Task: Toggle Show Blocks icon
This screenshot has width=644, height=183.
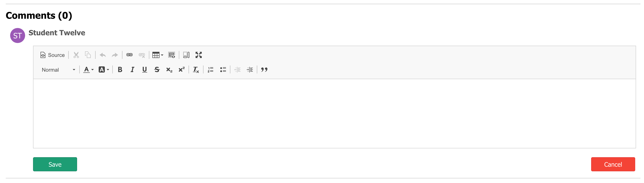Action: click(186, 55)
